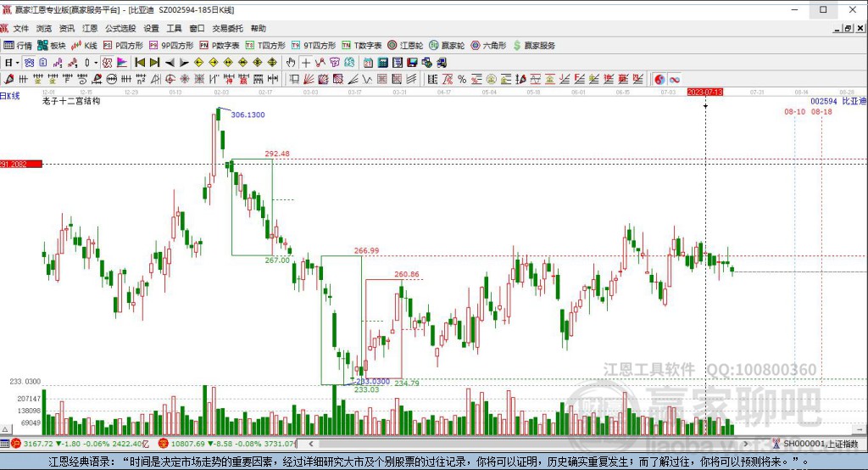Click the colored volume histogram icon
The height and width of the screenshot is (470, 868).
coord(122,63)
